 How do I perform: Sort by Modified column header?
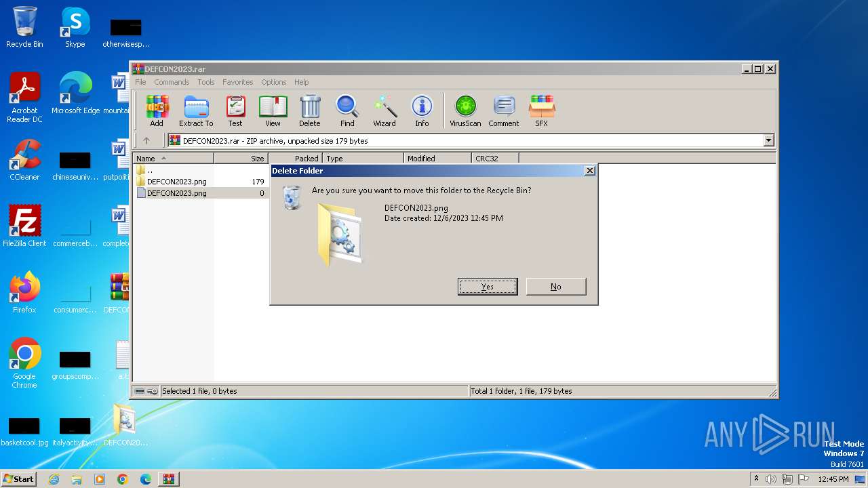pyautogui.click(x=438, y=159)
